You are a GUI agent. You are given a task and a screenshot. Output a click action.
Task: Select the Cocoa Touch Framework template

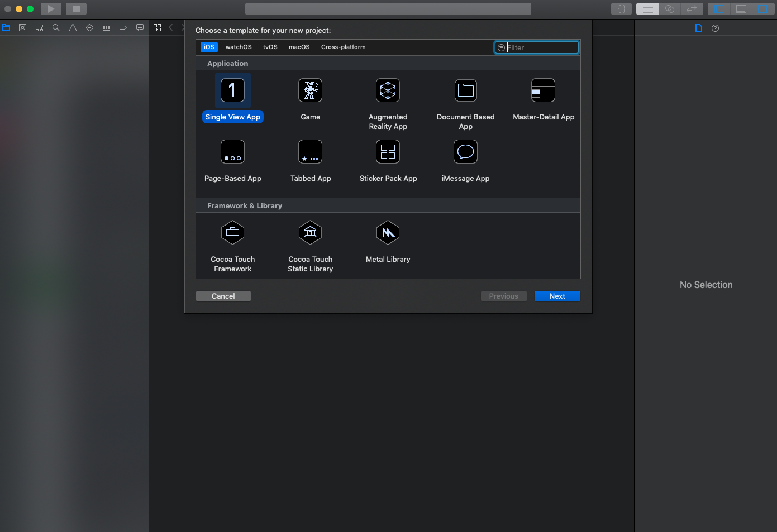tap(232, 233)
